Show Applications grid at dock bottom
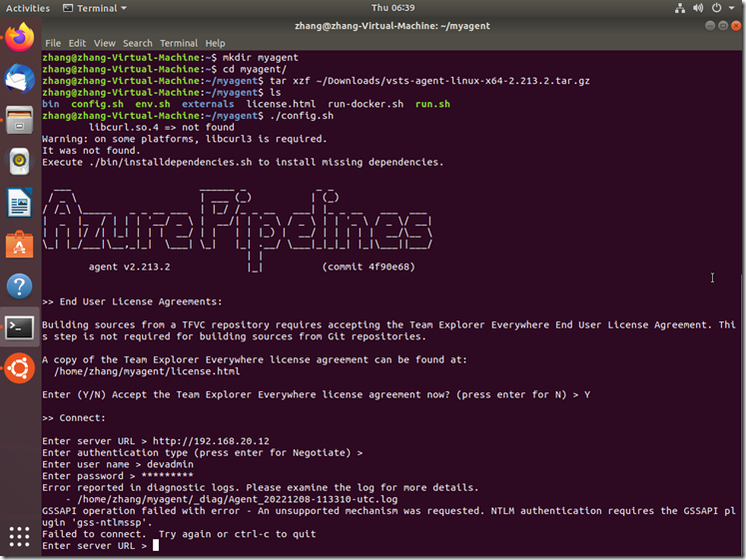Screen dimensions: 746x560 tap(20, 537)
